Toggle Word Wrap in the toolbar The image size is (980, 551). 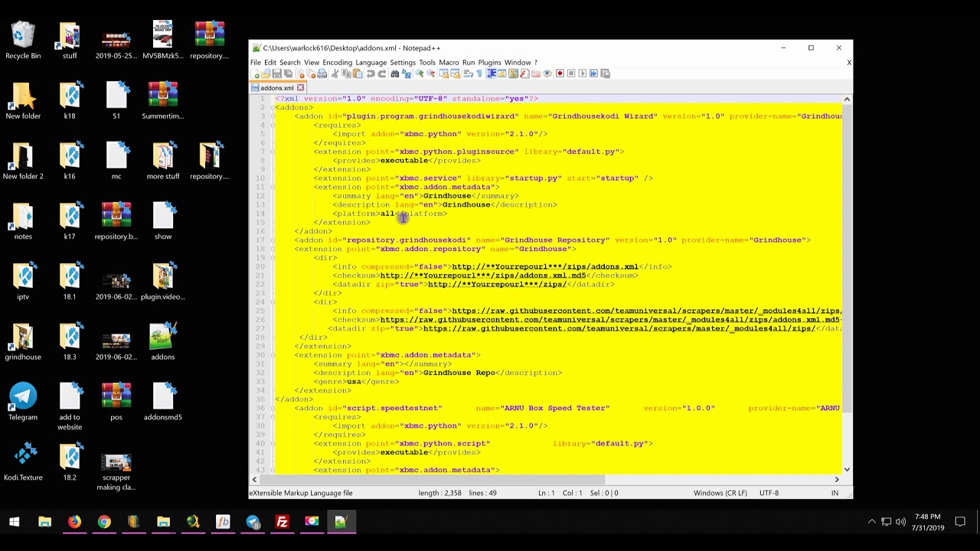coord(469,73)
